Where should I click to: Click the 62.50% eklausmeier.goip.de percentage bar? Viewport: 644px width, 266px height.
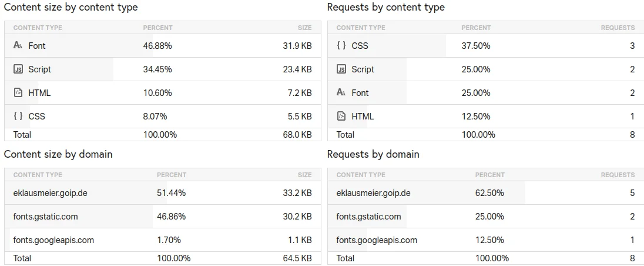[x=489, y=193]
